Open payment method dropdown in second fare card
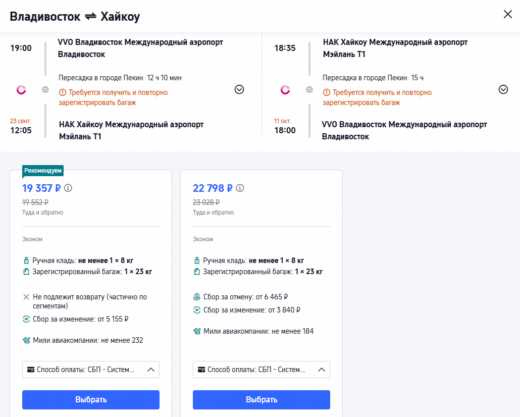The width and height of the screenshot is (520, 417). pos(261,369)
